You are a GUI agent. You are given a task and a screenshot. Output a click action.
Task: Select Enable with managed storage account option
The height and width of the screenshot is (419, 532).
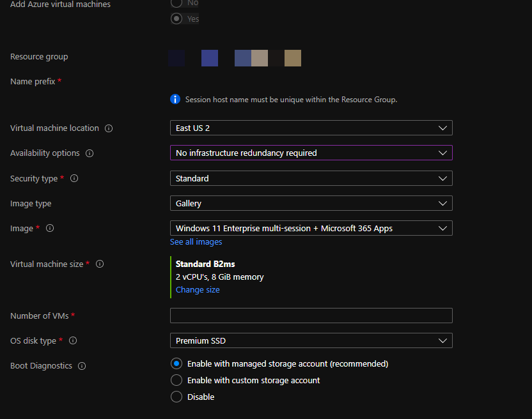[x=176, y=363]
